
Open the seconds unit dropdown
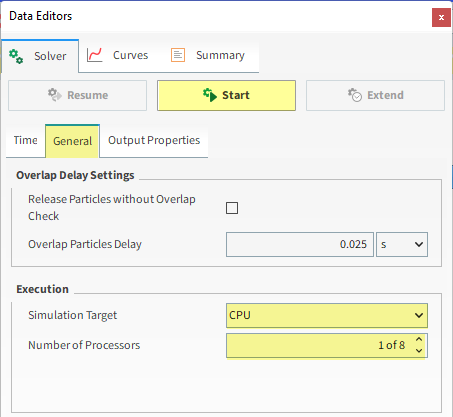(402, 244)
